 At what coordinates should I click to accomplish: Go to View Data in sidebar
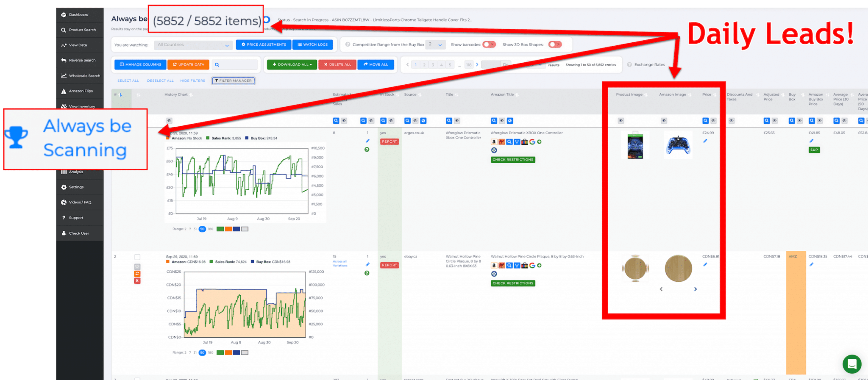coord(79,45)
